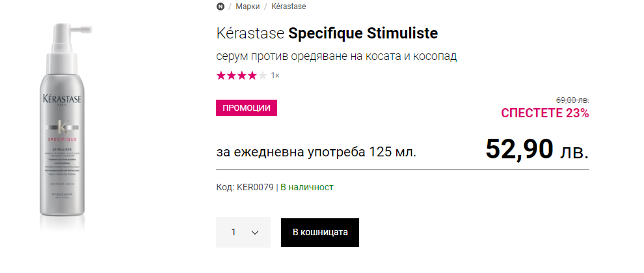Select the second rating star
The width and height of the screenshot is (644, 273).
coord(232,76)
